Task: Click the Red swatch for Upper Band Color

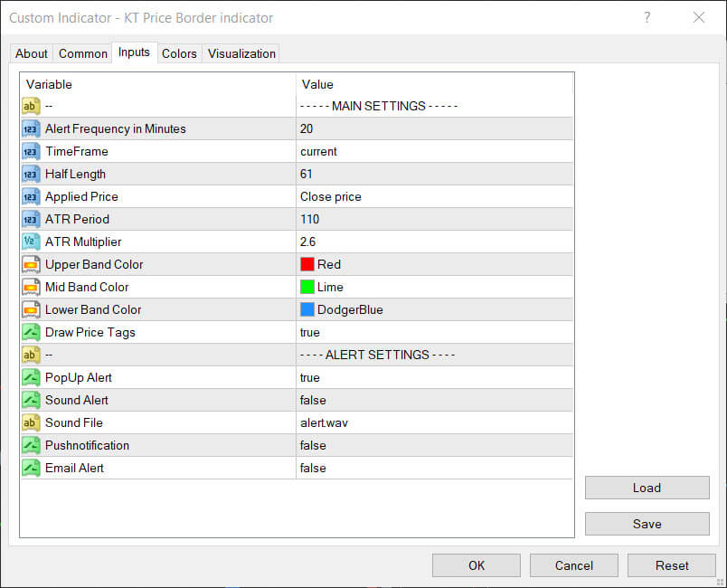Action: click(x=307, y=264)
